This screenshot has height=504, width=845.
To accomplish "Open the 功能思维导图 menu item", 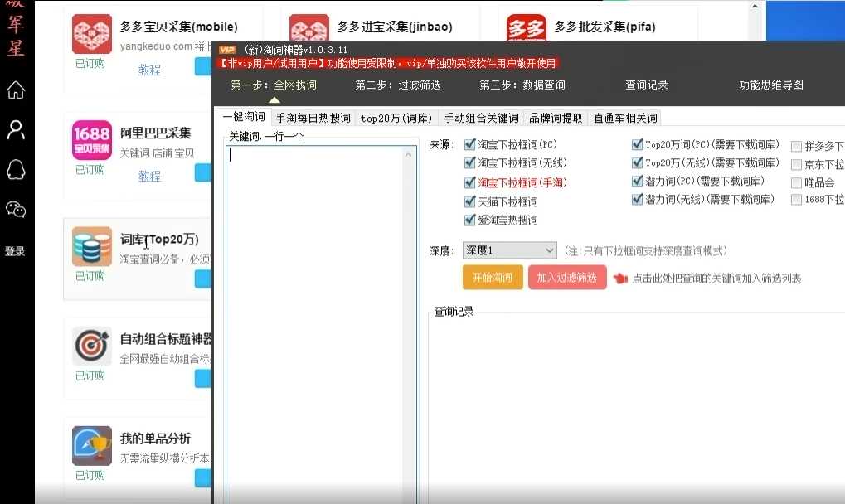I will (x=771, y=85).
